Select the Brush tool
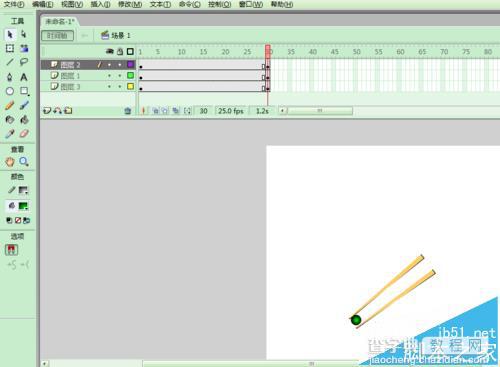Screen dimensions: 500x367 (24, 106)
